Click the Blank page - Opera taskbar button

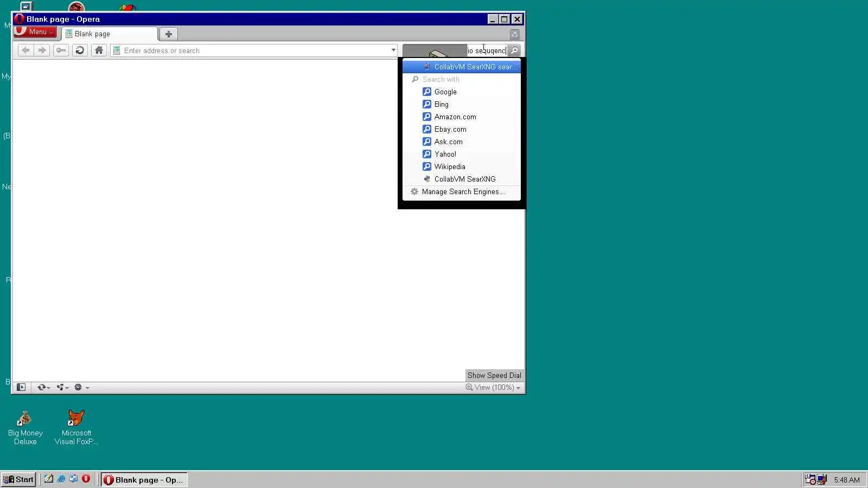[x=144, y=479]
